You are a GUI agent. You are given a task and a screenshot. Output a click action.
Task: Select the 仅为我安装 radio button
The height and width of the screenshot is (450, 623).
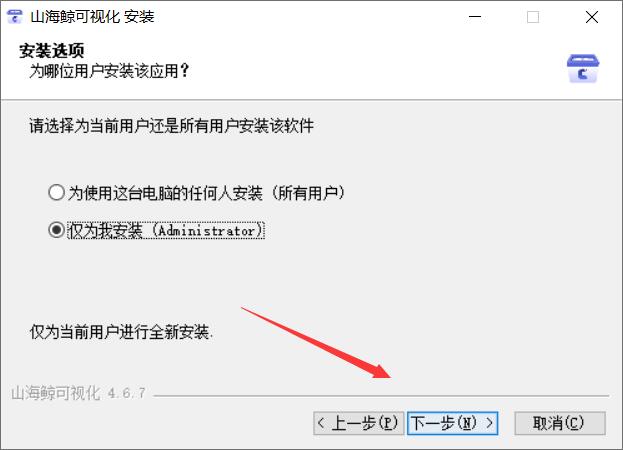[x=56, y=230]
